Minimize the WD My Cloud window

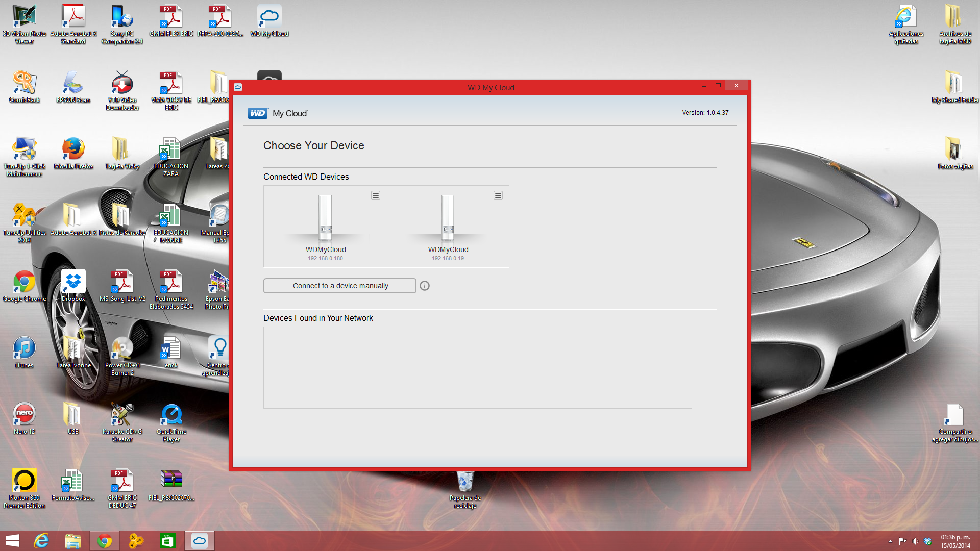[x=704, y=86]
